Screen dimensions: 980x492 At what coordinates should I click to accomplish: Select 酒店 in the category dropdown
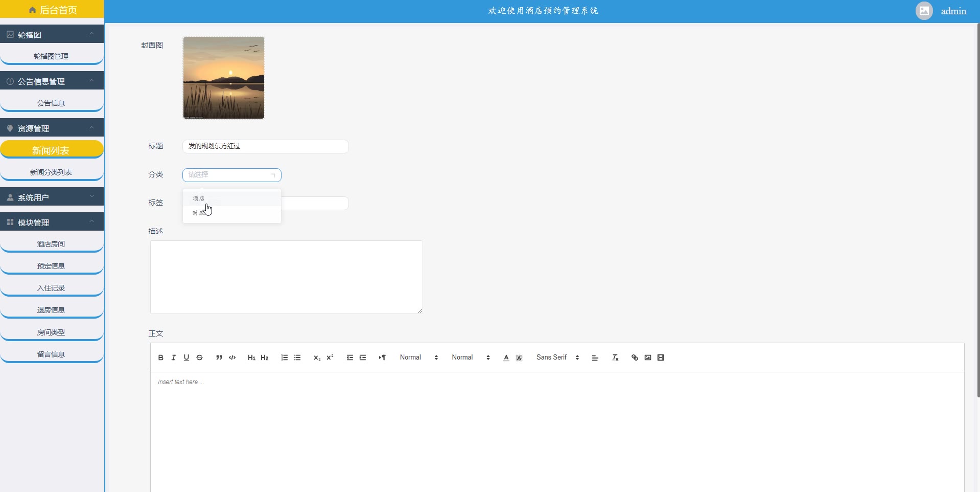232,198
